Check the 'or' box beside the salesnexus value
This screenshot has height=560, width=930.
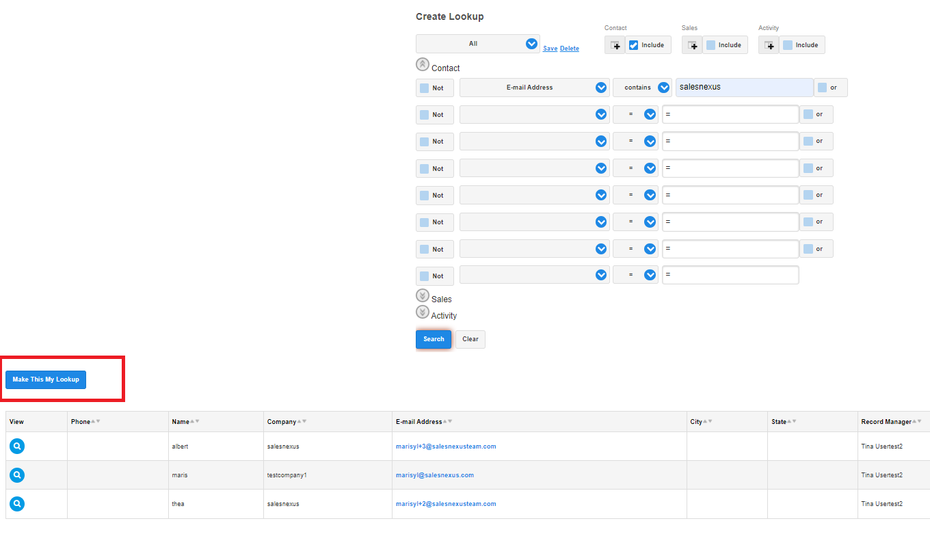(x=822, y=88)
